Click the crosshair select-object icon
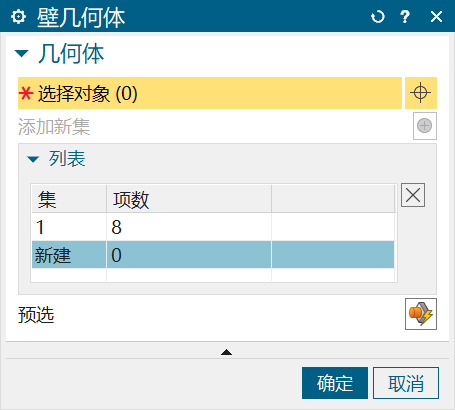The width and height of the screenshot is (455, 410). coord(421,93)
